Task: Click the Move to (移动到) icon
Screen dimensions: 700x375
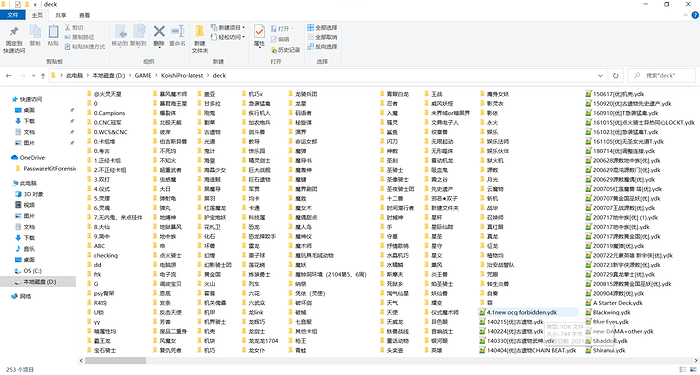Action: [x=120, y=31]
